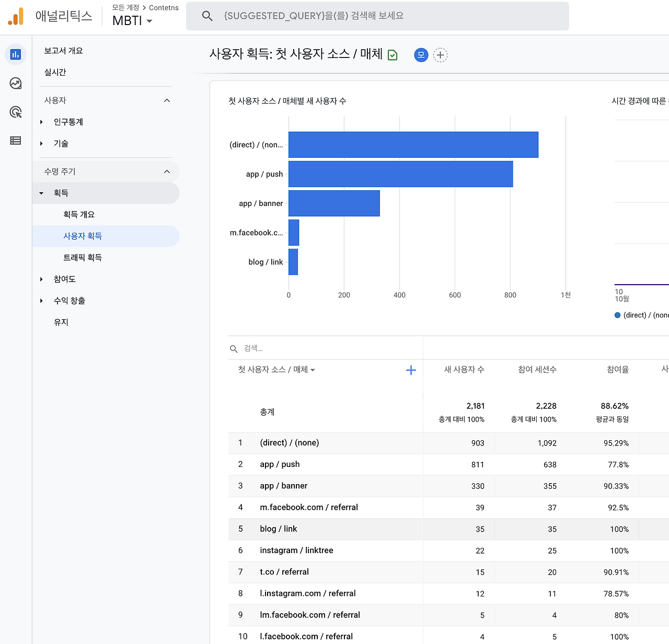This screenshot has height=644, width=669.
Task: Click the 첫 사용자 소스 / 매체별 새 사용자 수 chart title
Action: tap(287, 101)
